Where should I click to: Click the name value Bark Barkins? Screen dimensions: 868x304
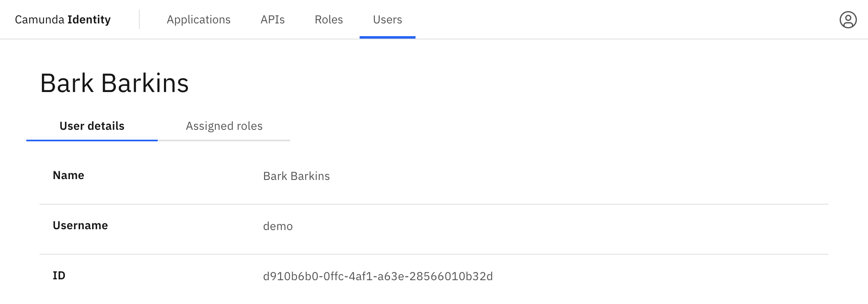click(296, 176)
